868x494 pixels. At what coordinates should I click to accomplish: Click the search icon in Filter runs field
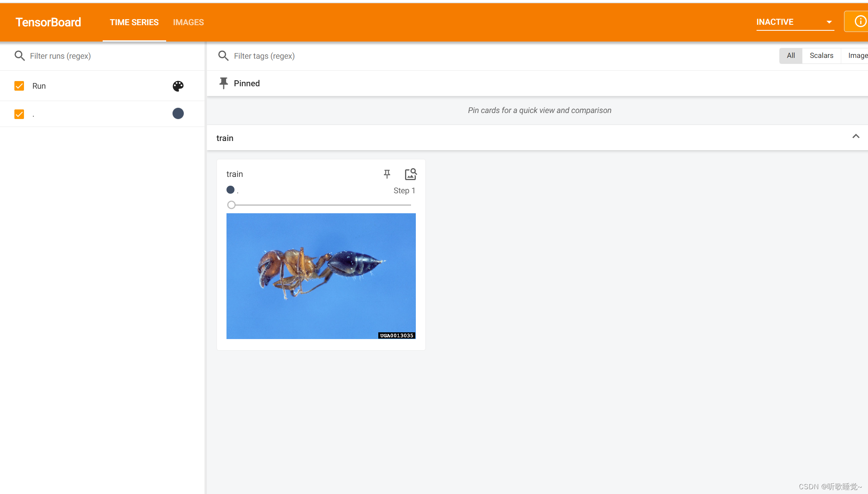tap(20, 56)
